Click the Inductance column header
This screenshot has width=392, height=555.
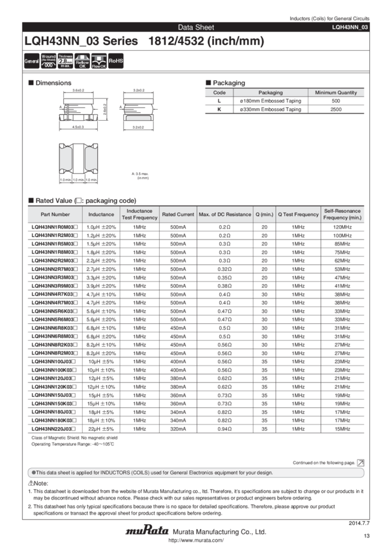[101, 215]
